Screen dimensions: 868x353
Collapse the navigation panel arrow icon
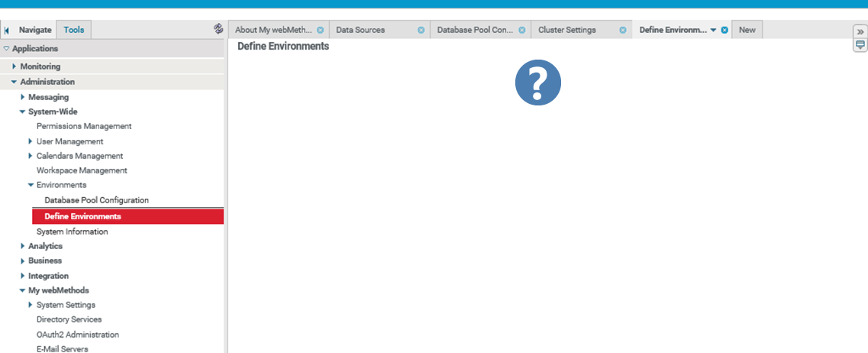click(x=6, y=30)
